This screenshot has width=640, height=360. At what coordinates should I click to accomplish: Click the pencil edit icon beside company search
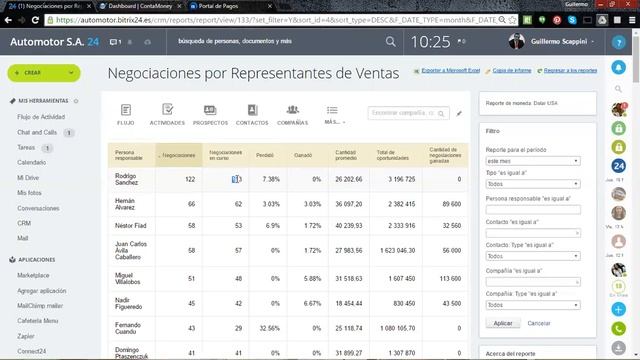[x=459, y=113]
